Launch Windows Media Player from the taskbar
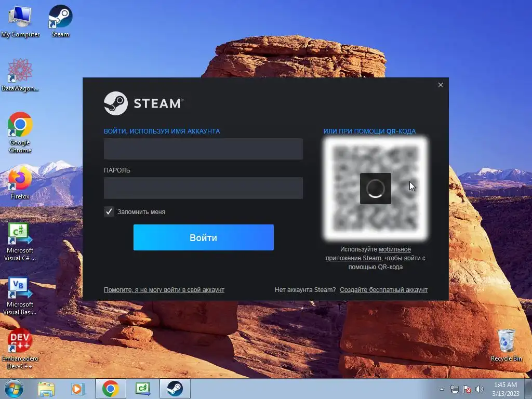Image resolution: width=532 pixels, height=399 pixels. [x=77, y=389]
